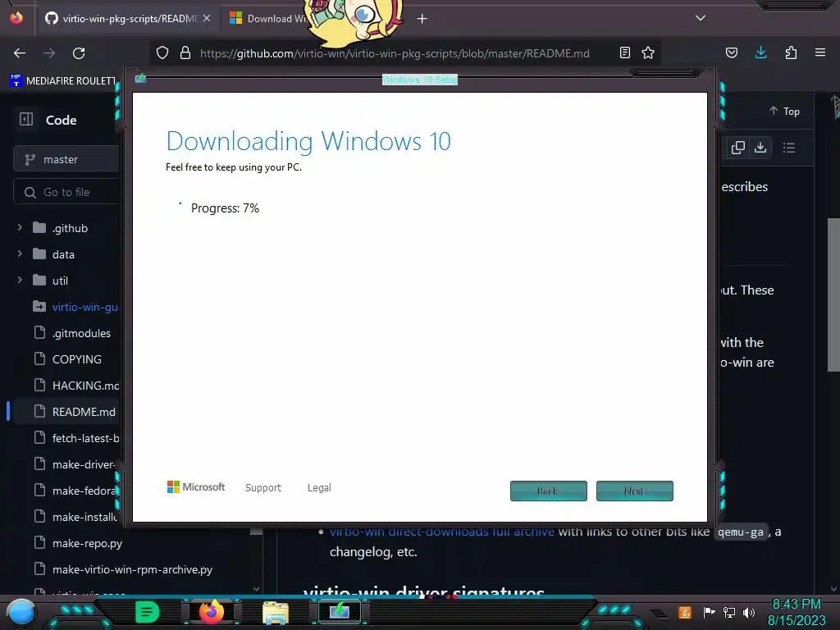
Task: Open the volume speaker tray icon
Action: tap(749, 612)
